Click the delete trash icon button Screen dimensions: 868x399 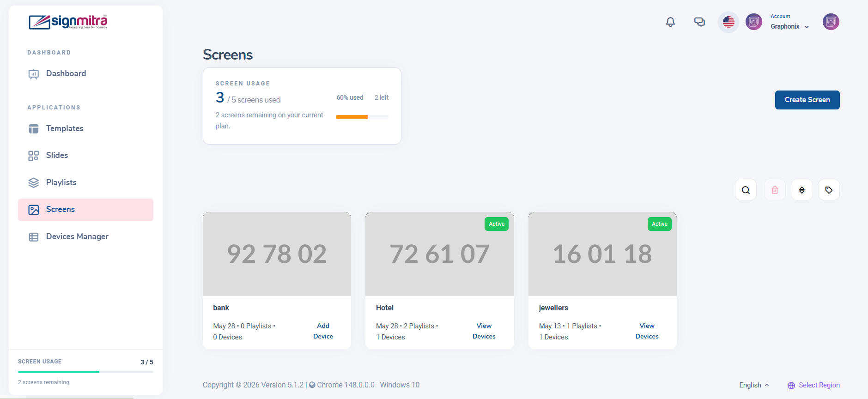[775, 190]
